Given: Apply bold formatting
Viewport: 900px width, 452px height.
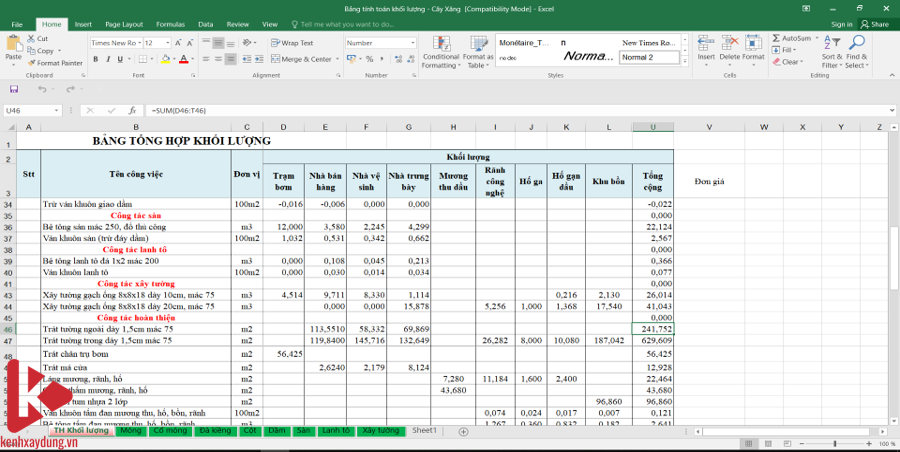Looking at the screenshot, I should (x=95, y=60).
